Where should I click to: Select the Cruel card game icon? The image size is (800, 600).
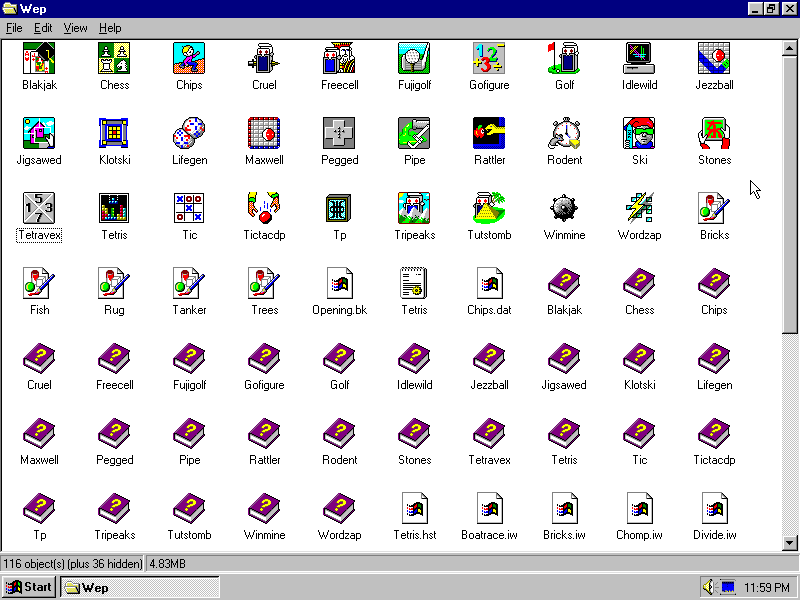264,58
